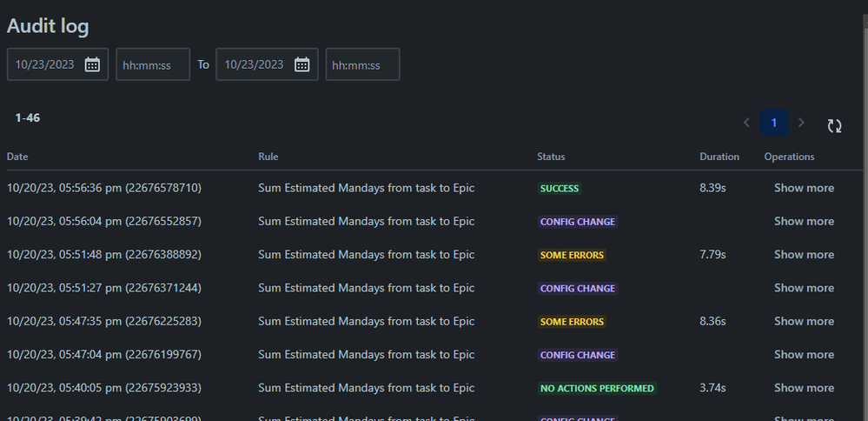
Task: Go to the previous page arrow
Action: tap(746, 123)
